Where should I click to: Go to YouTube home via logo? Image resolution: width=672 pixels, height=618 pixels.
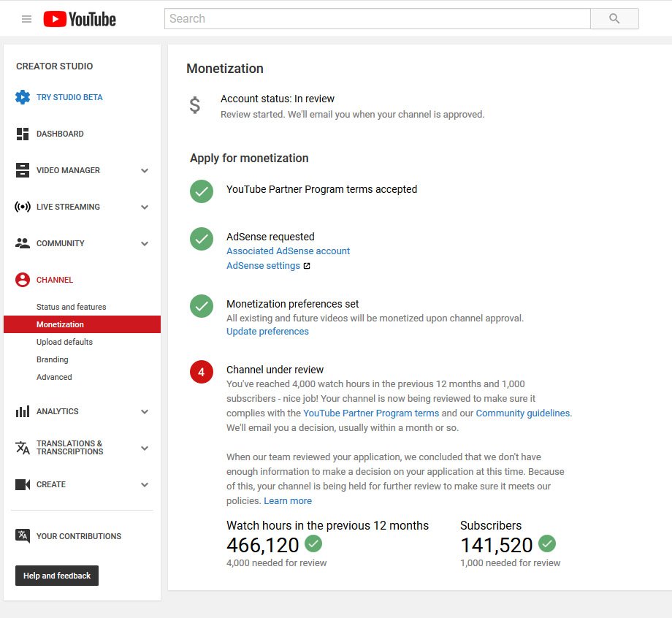80,19
